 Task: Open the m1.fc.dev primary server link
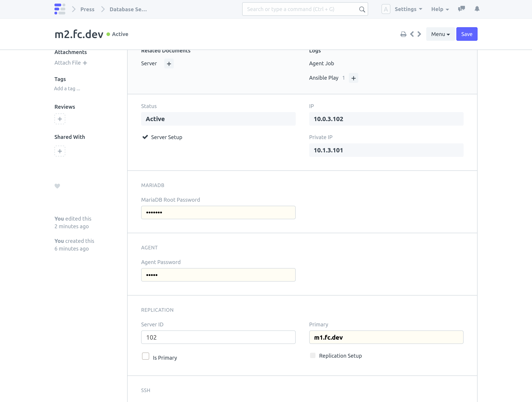[329, 337]
